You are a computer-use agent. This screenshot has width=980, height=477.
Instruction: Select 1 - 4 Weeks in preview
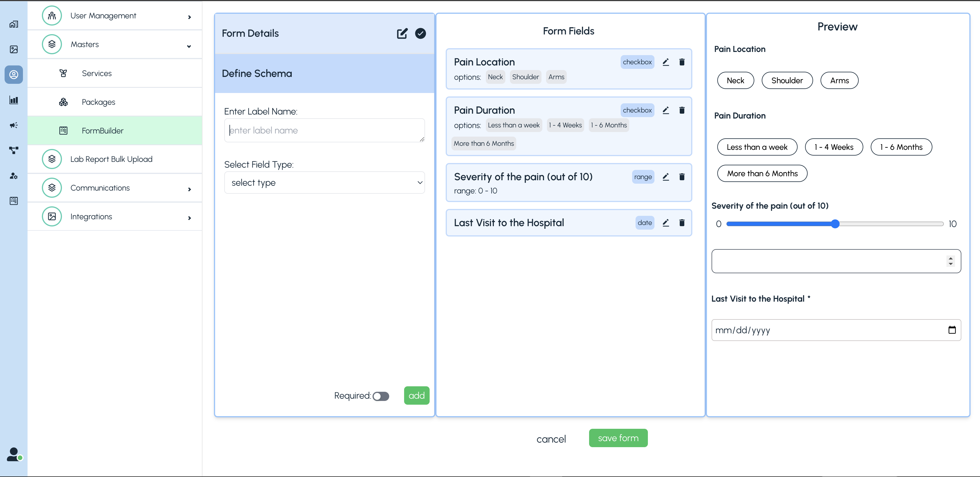point(834,147)
